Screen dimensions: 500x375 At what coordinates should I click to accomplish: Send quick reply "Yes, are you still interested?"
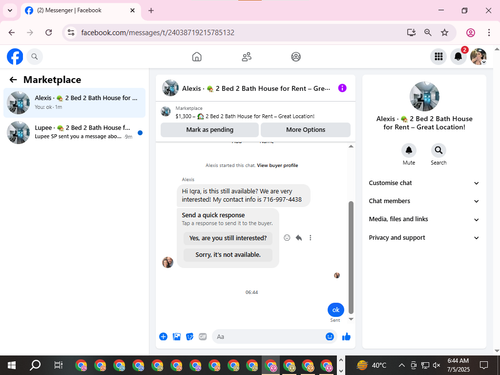pos(228,238)
